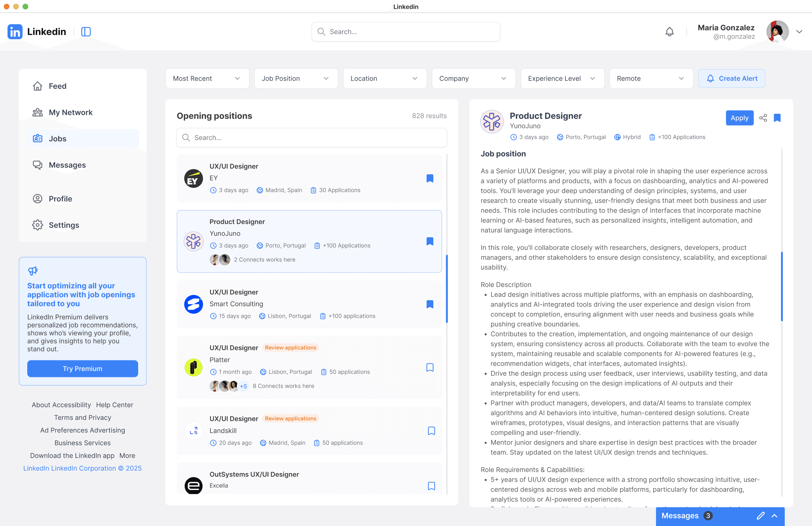Toggle the sidebar panel icon
The image size is (812, 526).
click(x=86, y=32)
